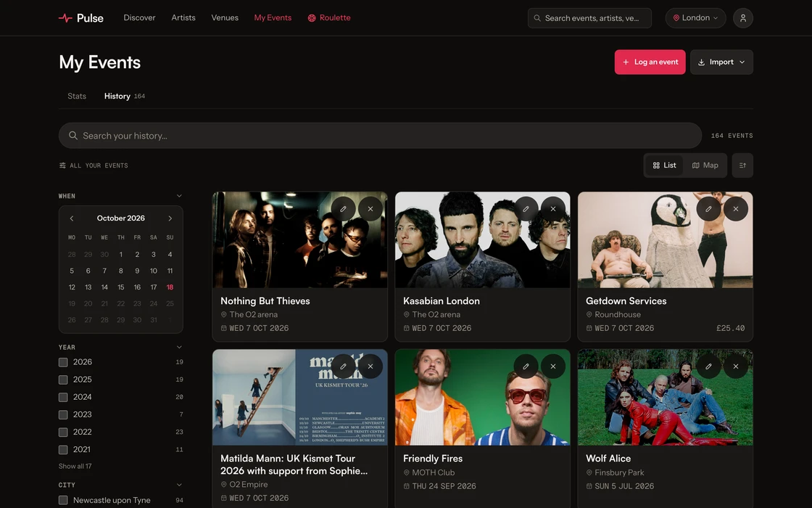The width and height of the screenshot is (812, 508).
Task: Select October 7 in the calendar
Action: 104,271
